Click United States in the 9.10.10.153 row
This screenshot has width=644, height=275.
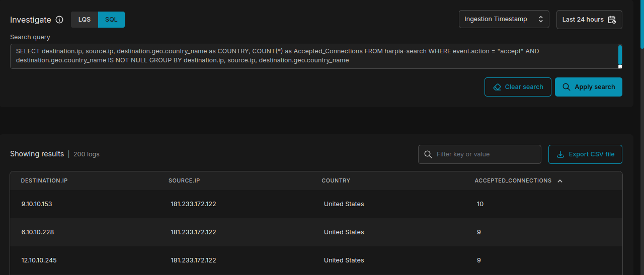tap(344, 204)
